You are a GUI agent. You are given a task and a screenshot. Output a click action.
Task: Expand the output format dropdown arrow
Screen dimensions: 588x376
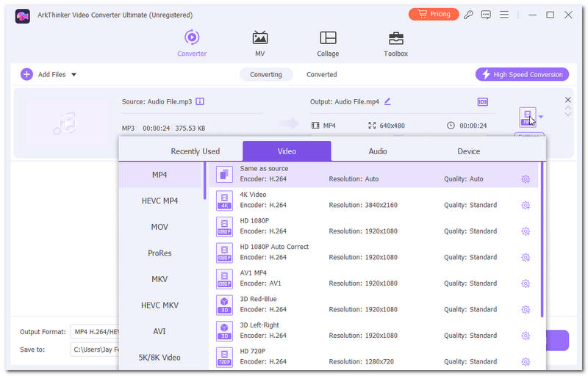541,117
